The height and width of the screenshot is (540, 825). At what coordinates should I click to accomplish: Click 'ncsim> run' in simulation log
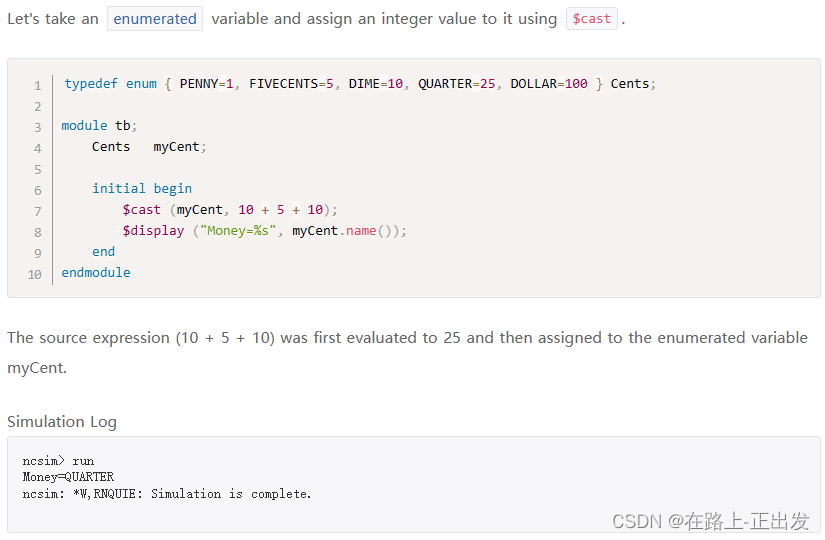point(58,461)
